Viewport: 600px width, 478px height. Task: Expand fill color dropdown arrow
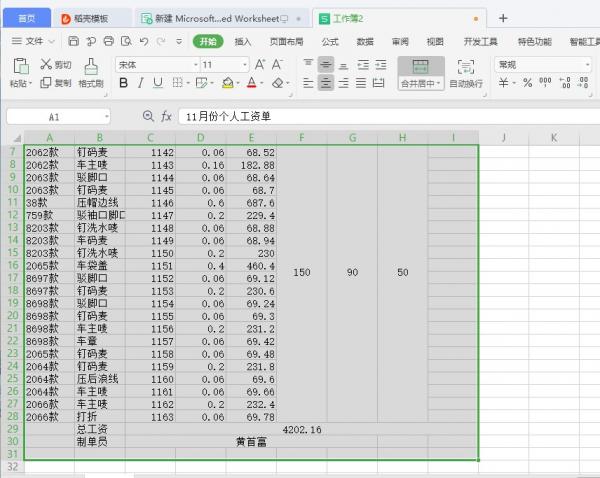coord(238,83)
